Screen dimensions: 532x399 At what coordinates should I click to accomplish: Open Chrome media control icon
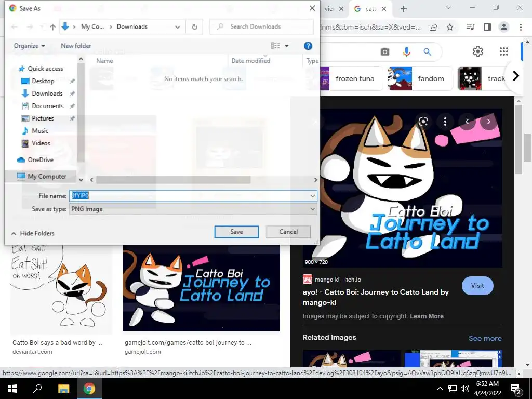click(x=471, y=27)
